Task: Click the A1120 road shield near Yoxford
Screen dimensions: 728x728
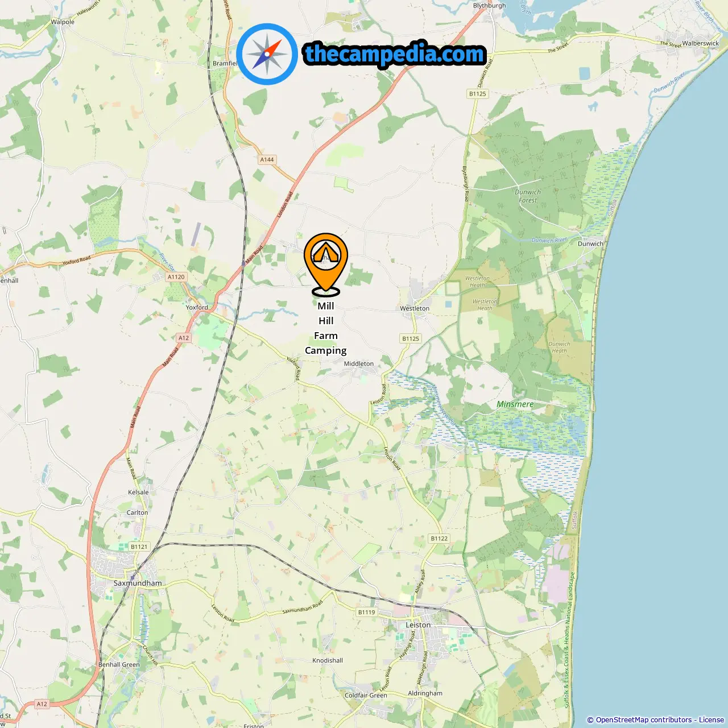Action: 176,277
